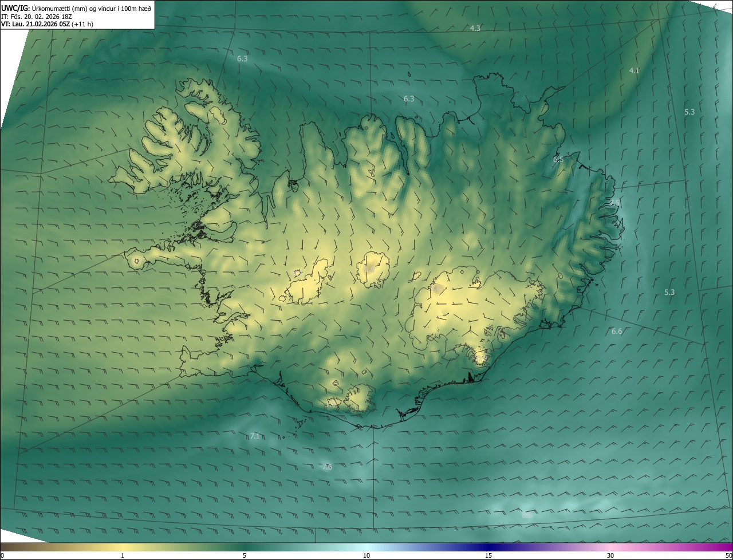Click the '7.6' value label
The image size is (733, 560).
coord(327,467)
